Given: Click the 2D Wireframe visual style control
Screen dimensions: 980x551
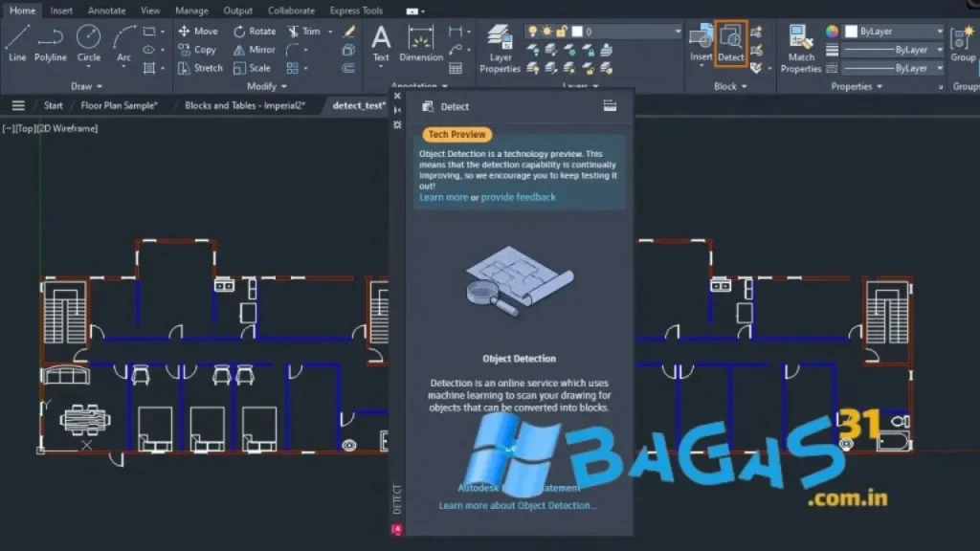Looking at the screenshot, I should pos(68,129).
